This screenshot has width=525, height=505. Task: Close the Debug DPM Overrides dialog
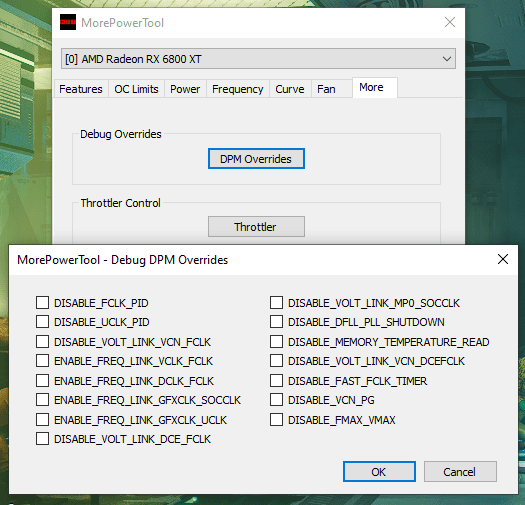click(503, 259)
